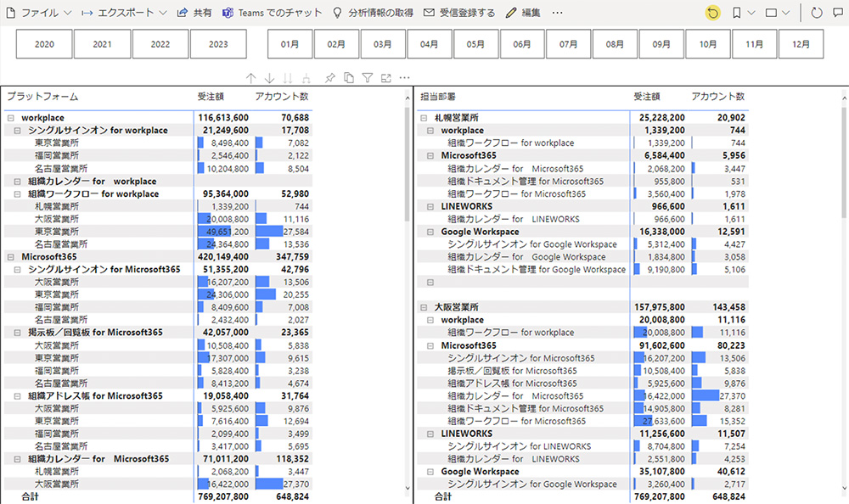Click the 編集 button
Viewport: 849px width, 504px height.
point(523,13)
